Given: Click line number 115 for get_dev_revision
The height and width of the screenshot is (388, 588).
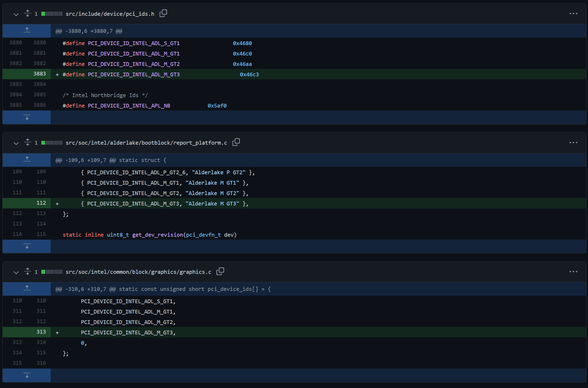Looking at the screenshot, I should tap(41, 234).
